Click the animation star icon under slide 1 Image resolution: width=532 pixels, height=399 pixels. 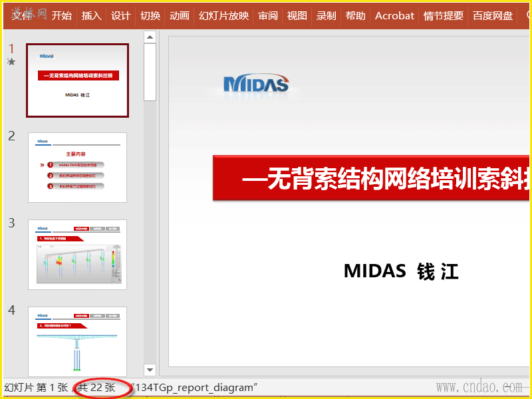[x=11, y=62]
